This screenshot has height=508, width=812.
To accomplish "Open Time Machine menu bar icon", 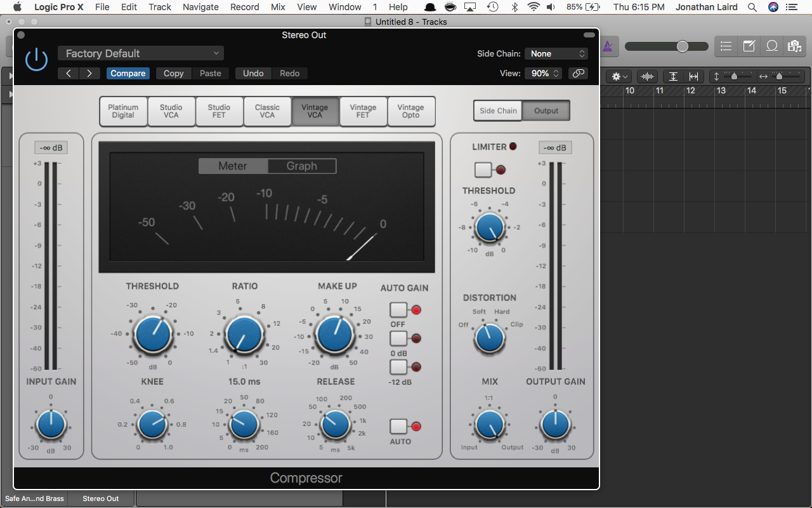I will tap(492, 7).
